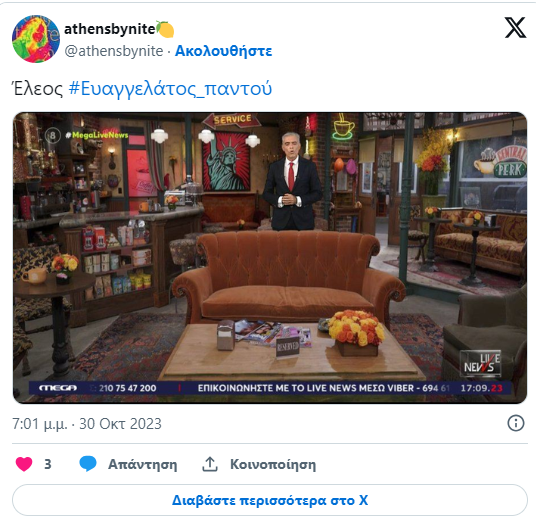Follow the account via Ακολουθήστε
536x516 pixels.
click(224, 51)
